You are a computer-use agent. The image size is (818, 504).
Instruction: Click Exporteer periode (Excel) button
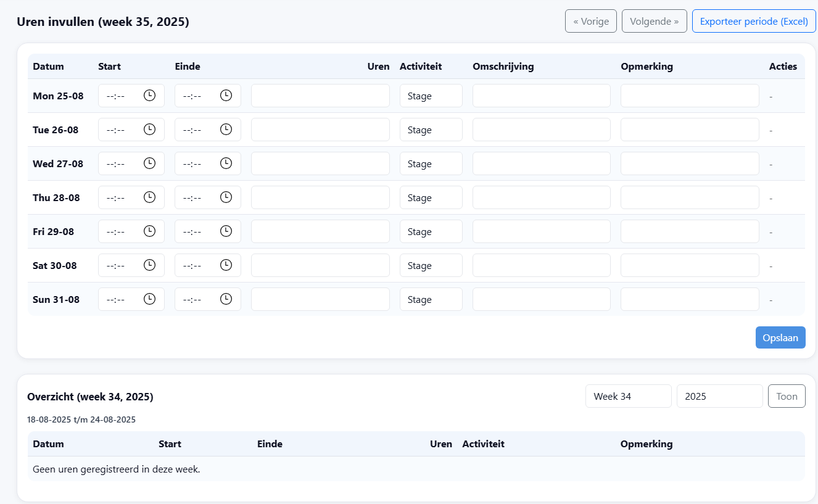click(754, 22)
